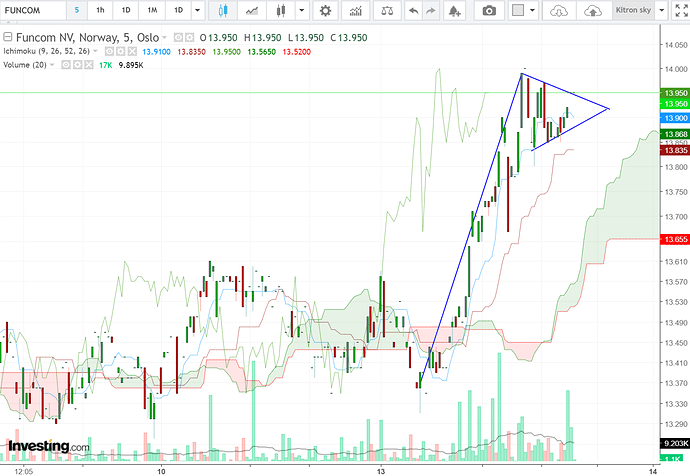690x476 pixels.
Task: Click the Volume value 17K
Action: [x=106, y=65]
